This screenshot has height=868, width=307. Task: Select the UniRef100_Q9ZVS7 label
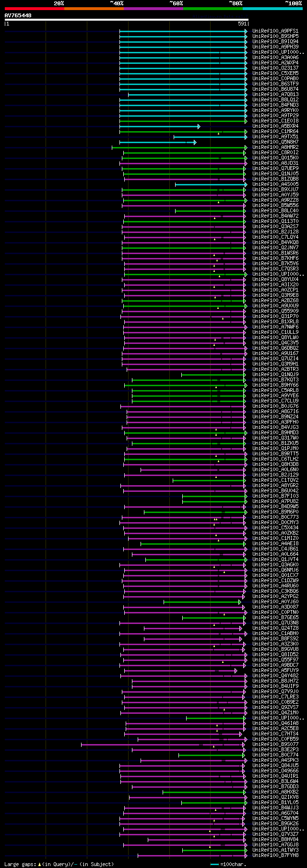275,707
